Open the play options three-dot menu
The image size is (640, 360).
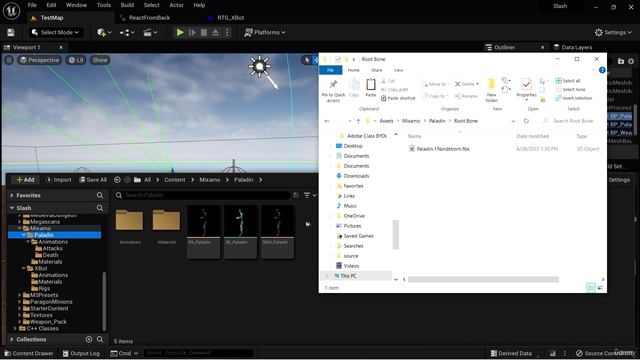(227, 32)
